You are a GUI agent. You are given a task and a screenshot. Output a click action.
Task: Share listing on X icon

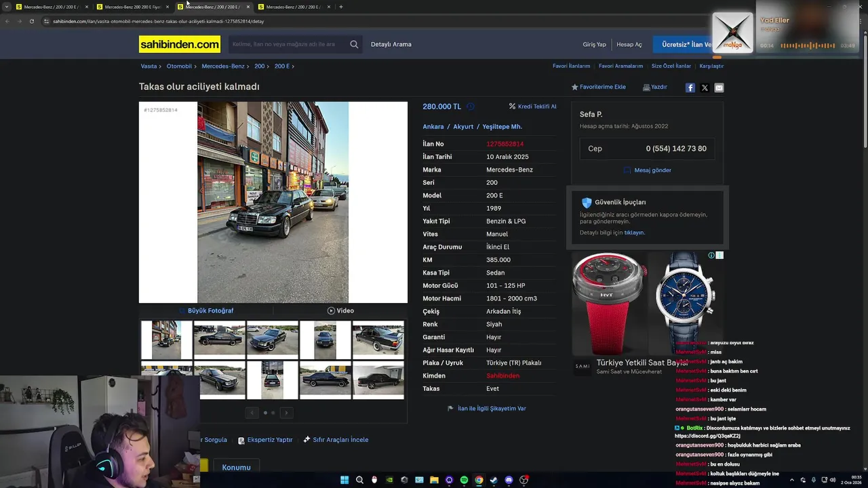pos(705,87)
